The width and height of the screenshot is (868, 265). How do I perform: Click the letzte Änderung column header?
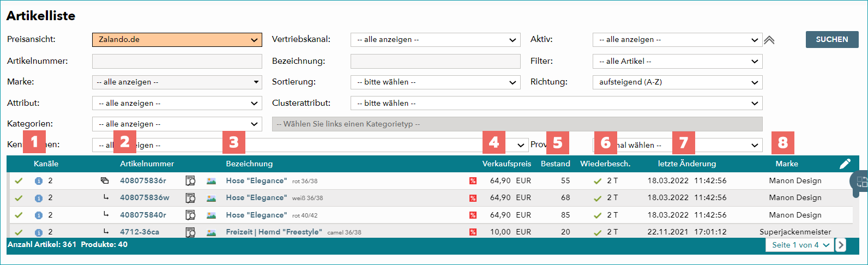click(x=687, y=164)
